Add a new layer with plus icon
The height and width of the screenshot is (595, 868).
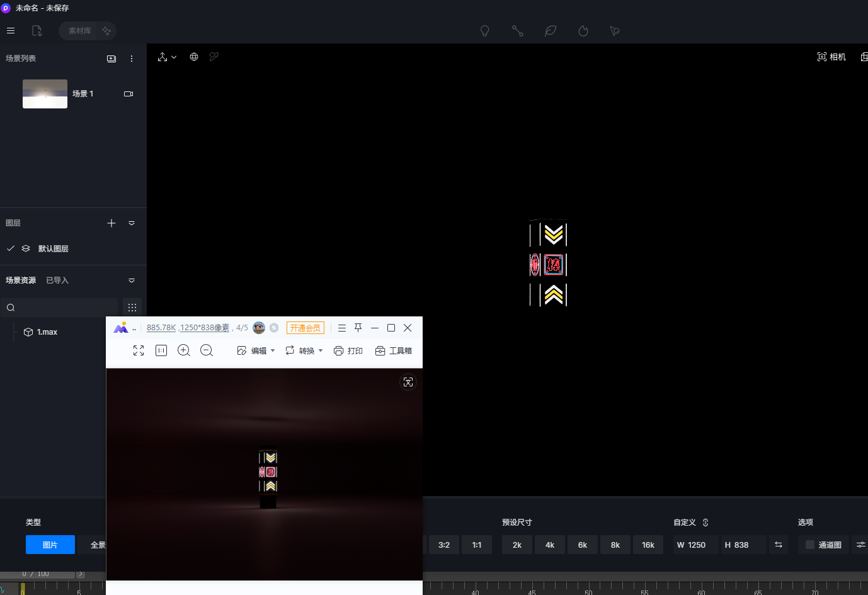[111, 223]
